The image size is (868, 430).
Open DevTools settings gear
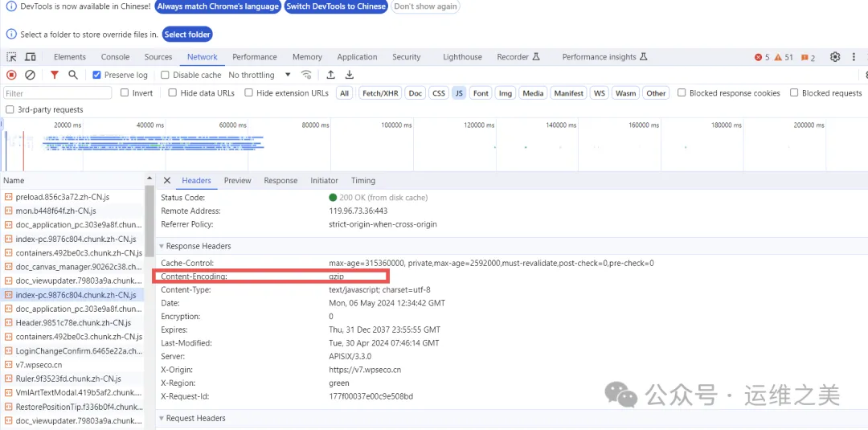(x=835, y=57)
